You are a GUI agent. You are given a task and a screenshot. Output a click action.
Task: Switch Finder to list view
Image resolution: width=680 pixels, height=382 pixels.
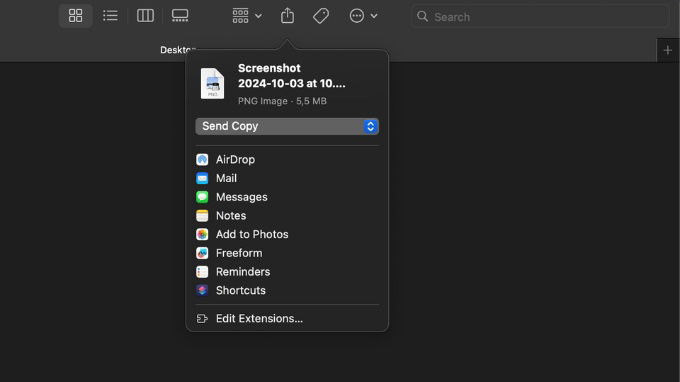(x=110, y=16)
